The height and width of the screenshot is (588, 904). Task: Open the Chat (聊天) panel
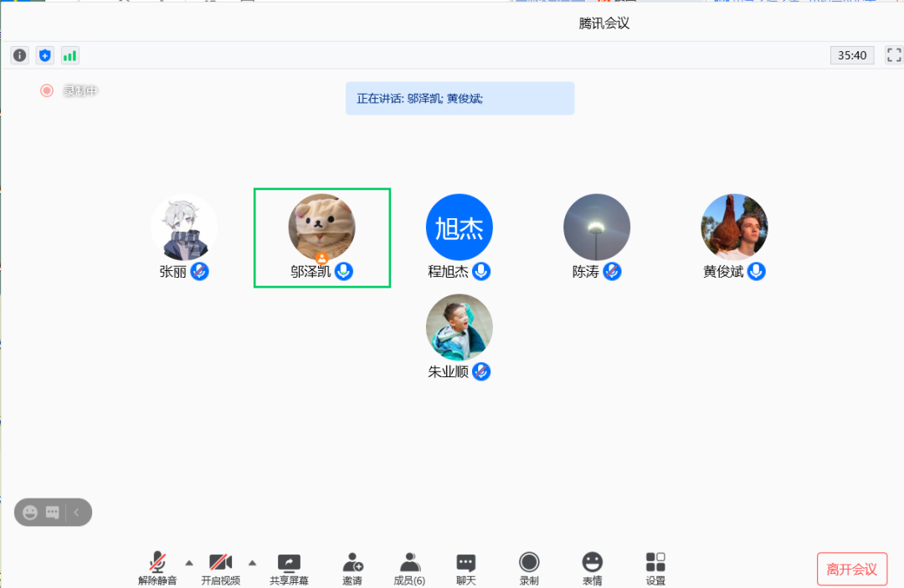[x=466, y=568]
